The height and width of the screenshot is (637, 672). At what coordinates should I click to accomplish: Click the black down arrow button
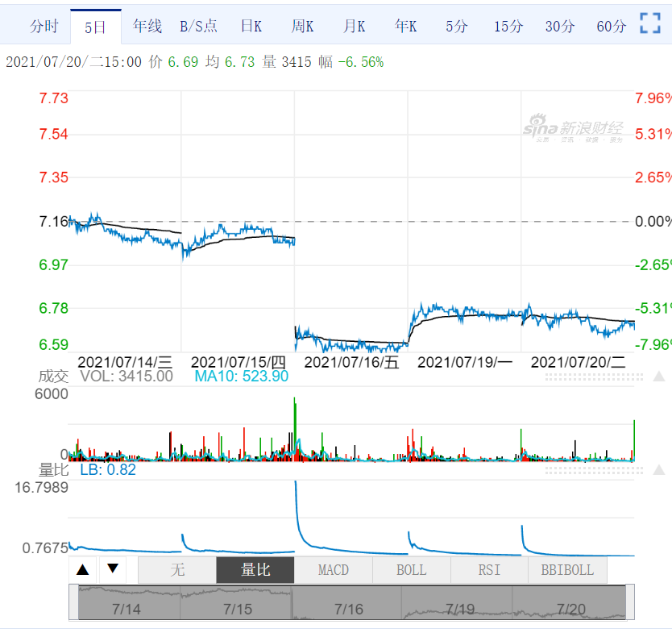click(112, 569)
